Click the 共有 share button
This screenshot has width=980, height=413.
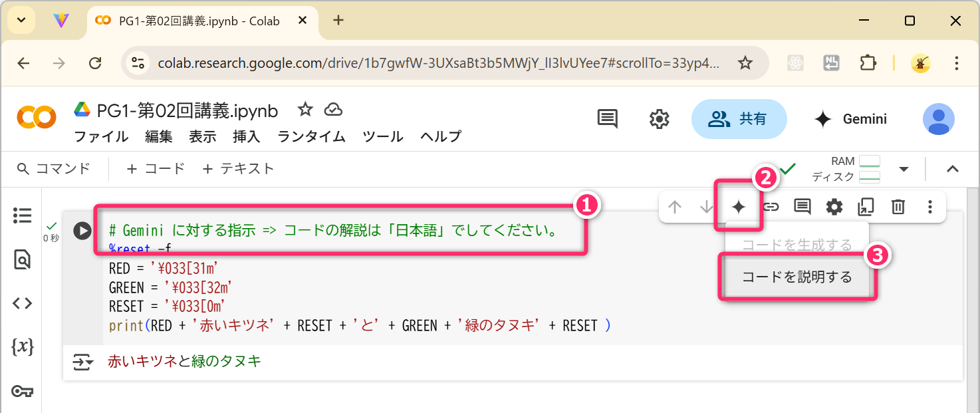pyautogui.click(x=739, y=119)
